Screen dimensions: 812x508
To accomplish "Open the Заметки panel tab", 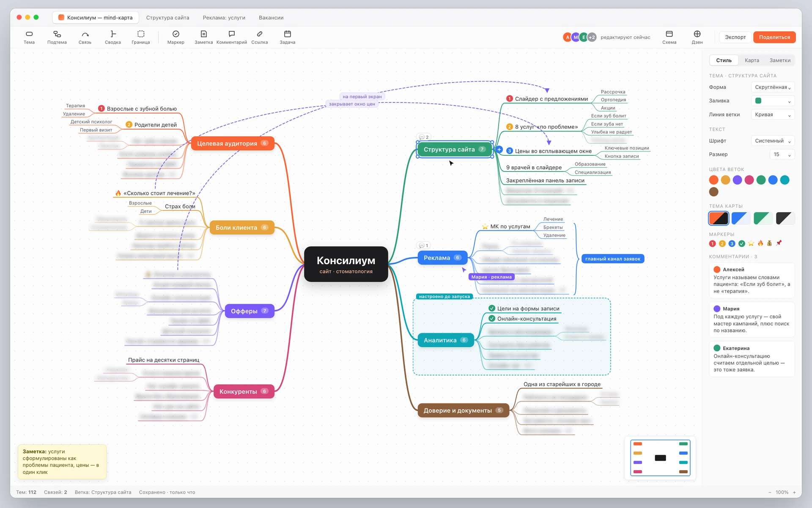I will pyautogui.click(x=780, y=60).
